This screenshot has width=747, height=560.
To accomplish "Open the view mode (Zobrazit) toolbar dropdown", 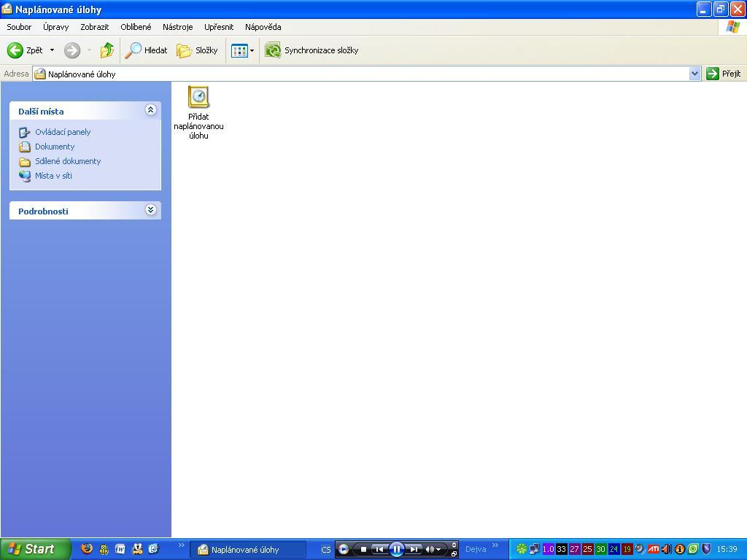I will (x=242, y=50).
